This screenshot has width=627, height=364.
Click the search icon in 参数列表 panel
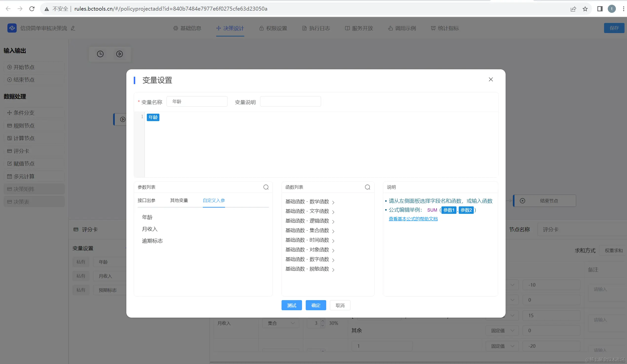pos(266,187)
